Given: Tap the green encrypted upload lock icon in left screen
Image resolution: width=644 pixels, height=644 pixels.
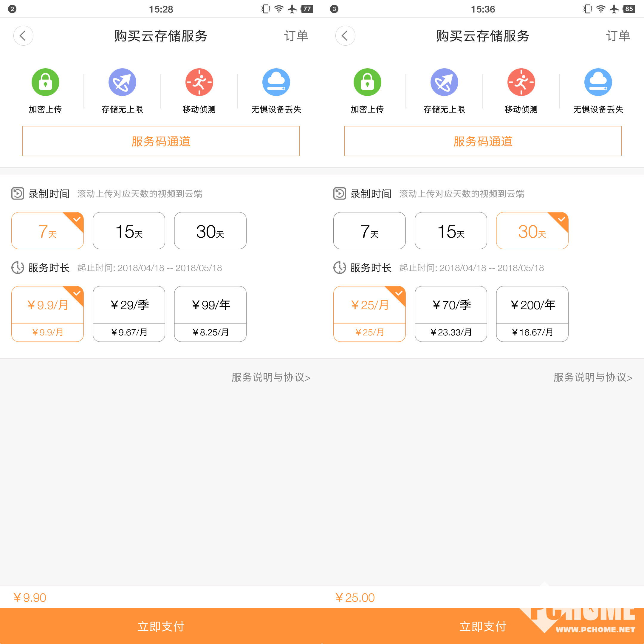Looking at the screenshot, I should [45, 82].
